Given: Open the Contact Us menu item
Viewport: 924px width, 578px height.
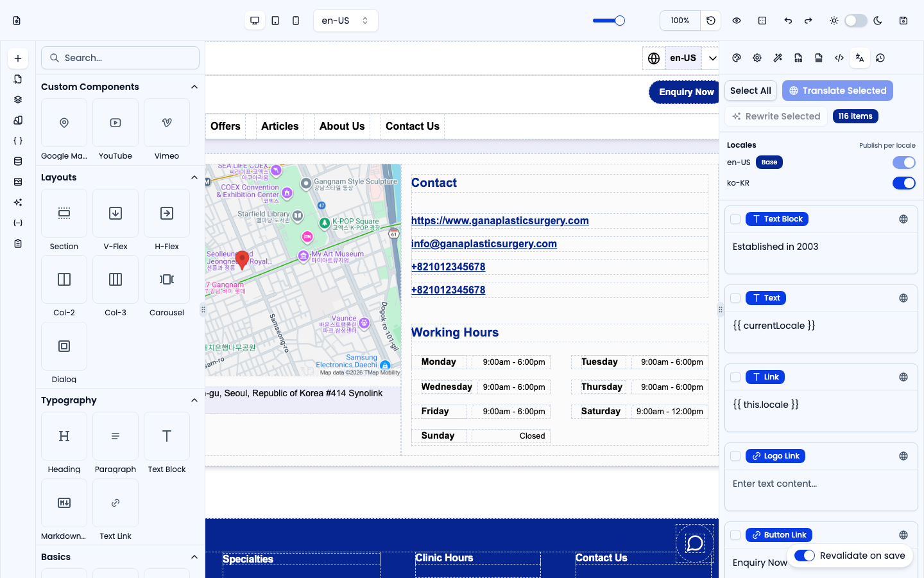Looking at the screenshot, I should click(x=413, y=127).
